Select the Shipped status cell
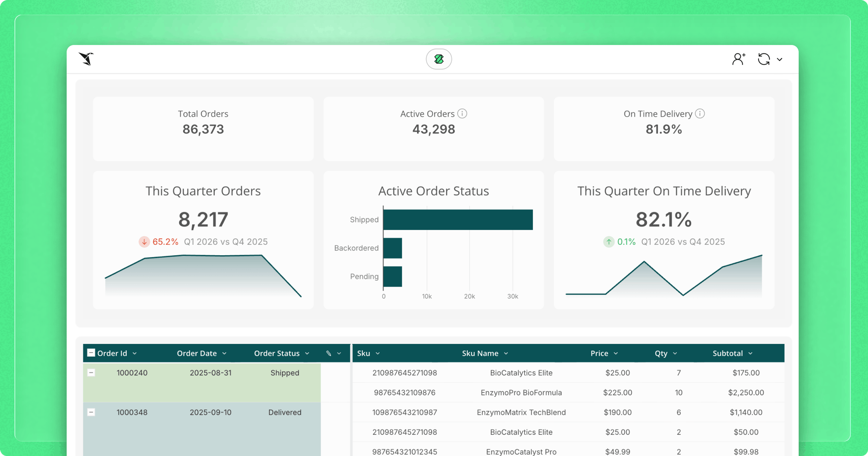Image resolution: width=868 pixels, height=456 pixels. click(x=285, y=373)
